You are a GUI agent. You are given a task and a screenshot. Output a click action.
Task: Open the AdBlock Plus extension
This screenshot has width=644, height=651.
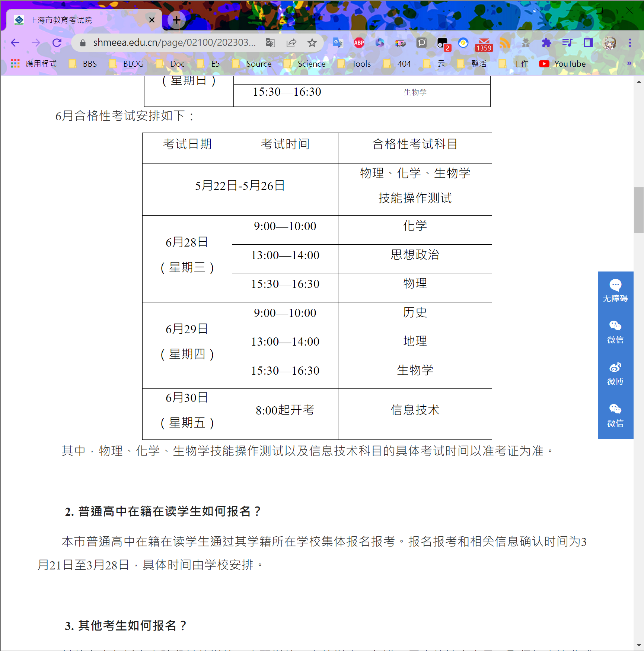[x=359, y=43]
